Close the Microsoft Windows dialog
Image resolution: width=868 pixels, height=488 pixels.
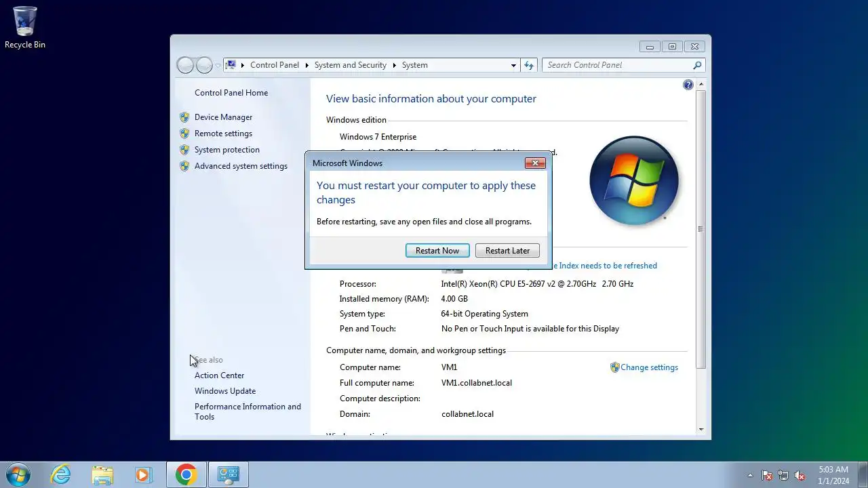pyautogui.click(x=535, y=163)
